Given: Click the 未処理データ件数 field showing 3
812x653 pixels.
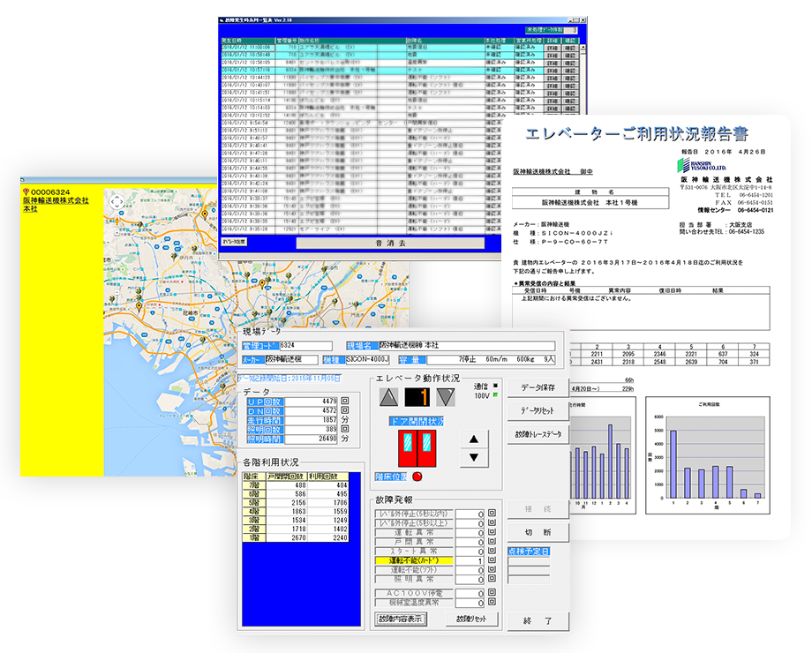Looking at the screenshot, I should (x=570, y=30).
